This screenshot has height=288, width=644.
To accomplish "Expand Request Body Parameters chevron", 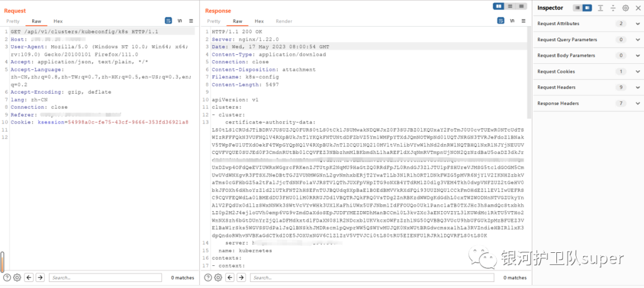I will 637,55.
